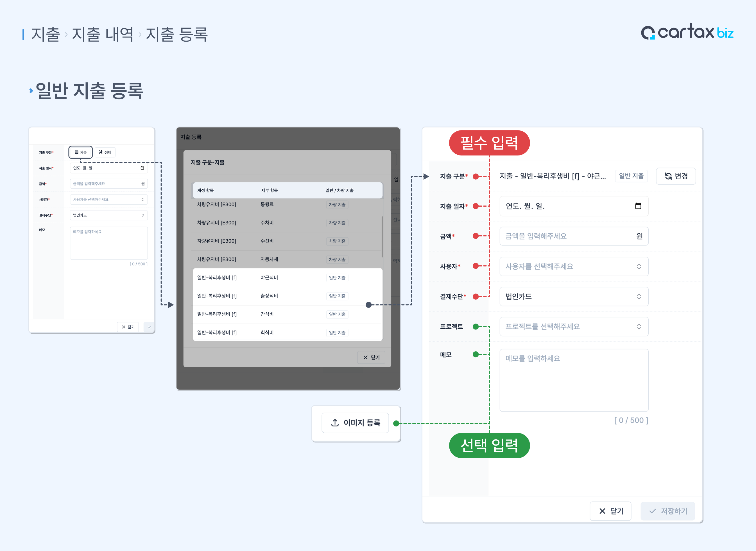Click the calendar icon in small form date field
This screenshot has width=756, height=551.
click(142, 168)
